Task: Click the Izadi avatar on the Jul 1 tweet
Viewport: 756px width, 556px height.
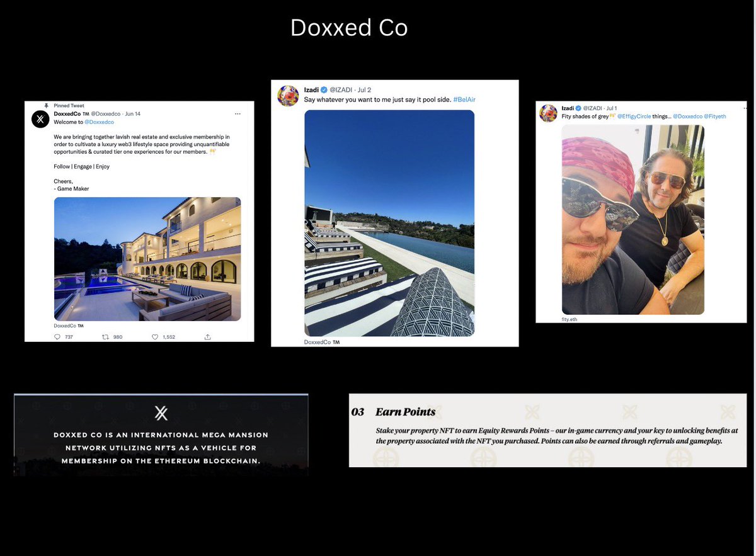Action: coord(548,113)
